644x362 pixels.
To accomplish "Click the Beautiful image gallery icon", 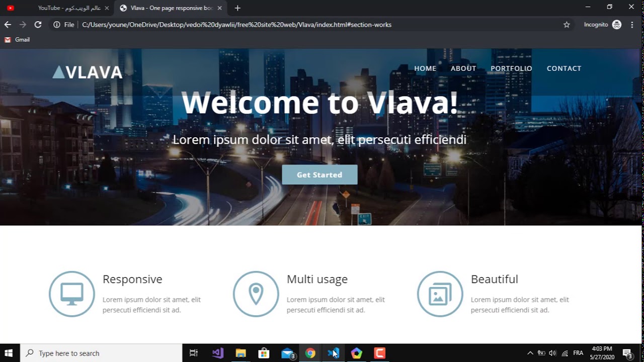I will click(440, 294).
